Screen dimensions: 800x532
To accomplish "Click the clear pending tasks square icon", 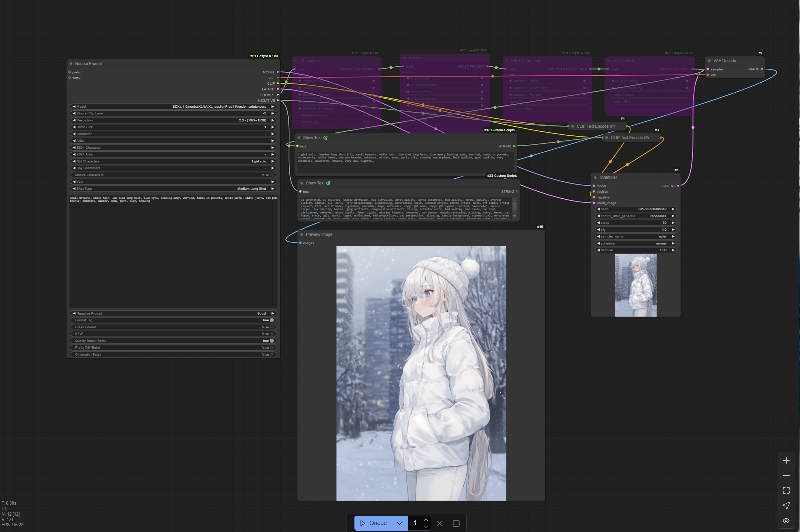I will (x=456, y=523).
